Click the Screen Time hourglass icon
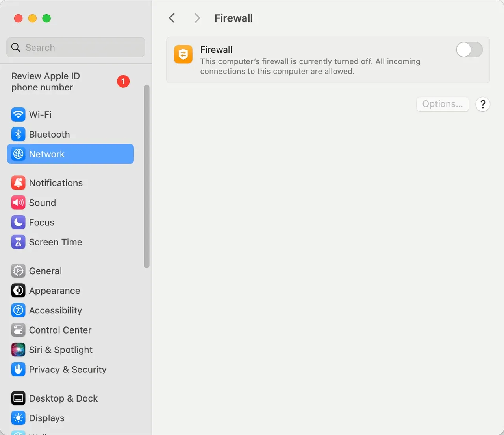The image size is (504, 435). (18, 242)
